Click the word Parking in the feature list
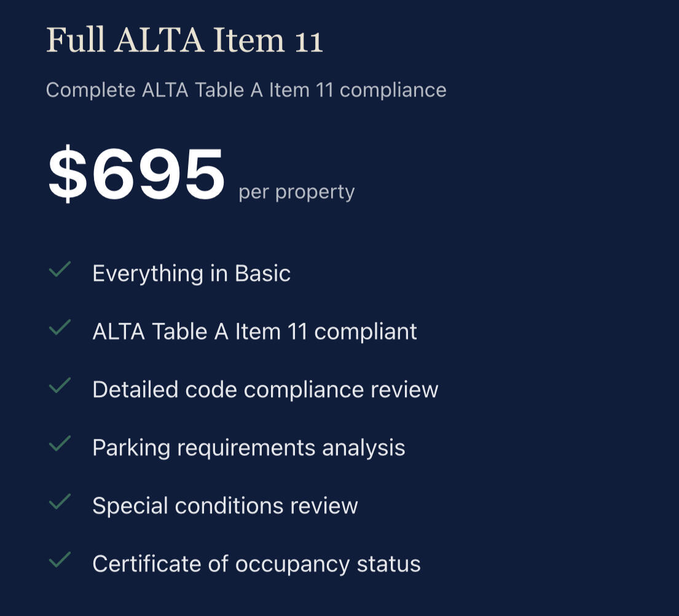This screenshot has width=679, height=616. pyautogui.click(x=131, y=448)
